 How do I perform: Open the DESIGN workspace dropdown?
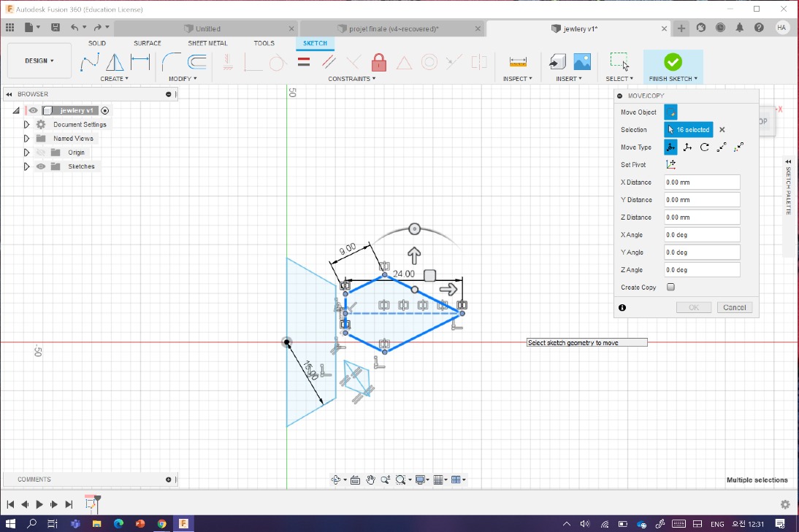[x=39, y=61]
